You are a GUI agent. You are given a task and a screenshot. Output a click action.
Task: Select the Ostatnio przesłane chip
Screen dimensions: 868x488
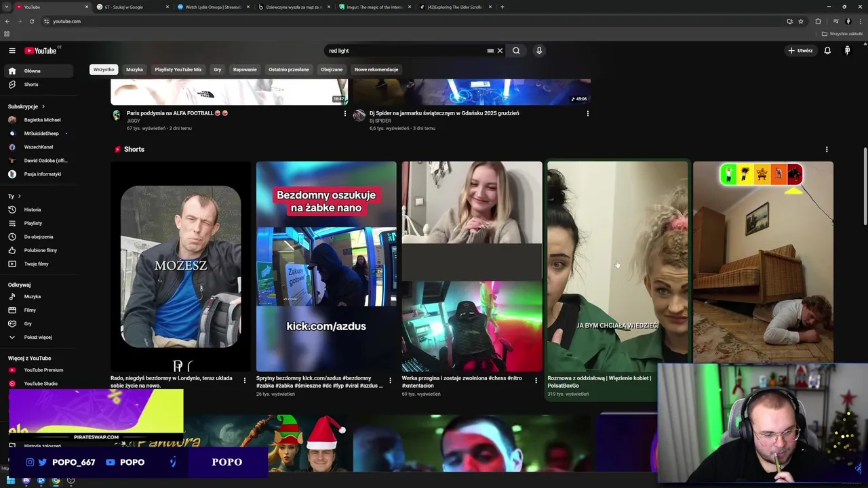(288, 69)
